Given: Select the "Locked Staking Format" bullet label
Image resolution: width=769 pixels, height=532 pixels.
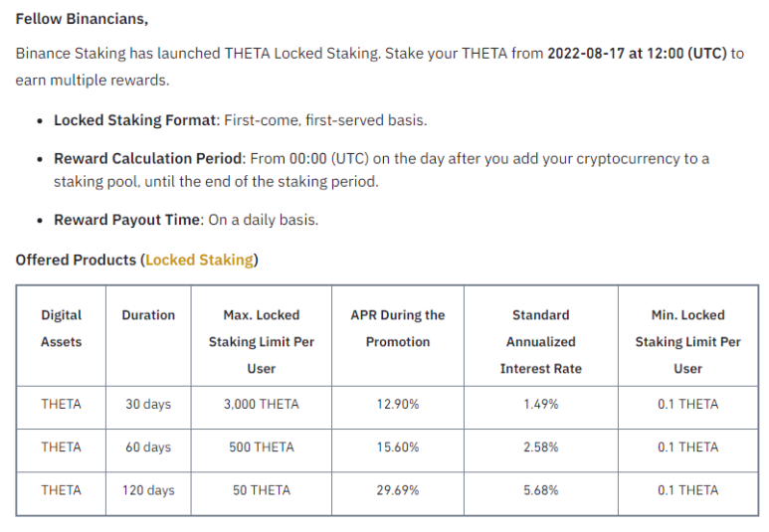Looking at the screenshot, I should point(135,120).
